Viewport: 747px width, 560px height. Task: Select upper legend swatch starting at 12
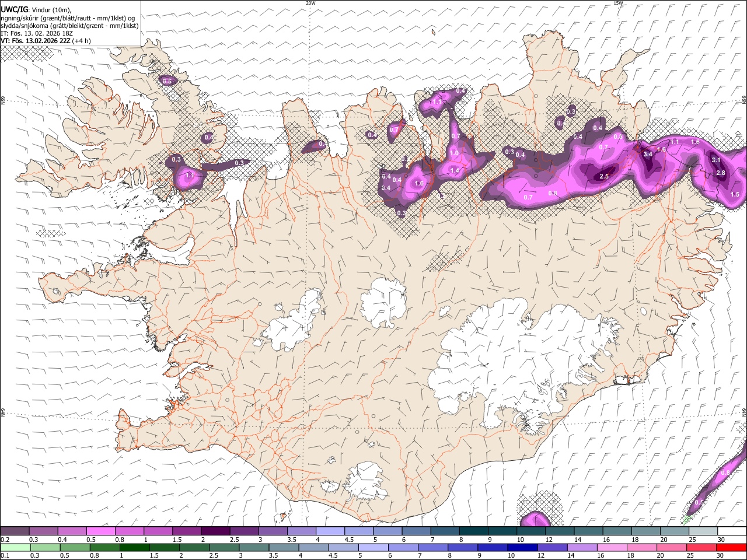click(x=560, y=531)
